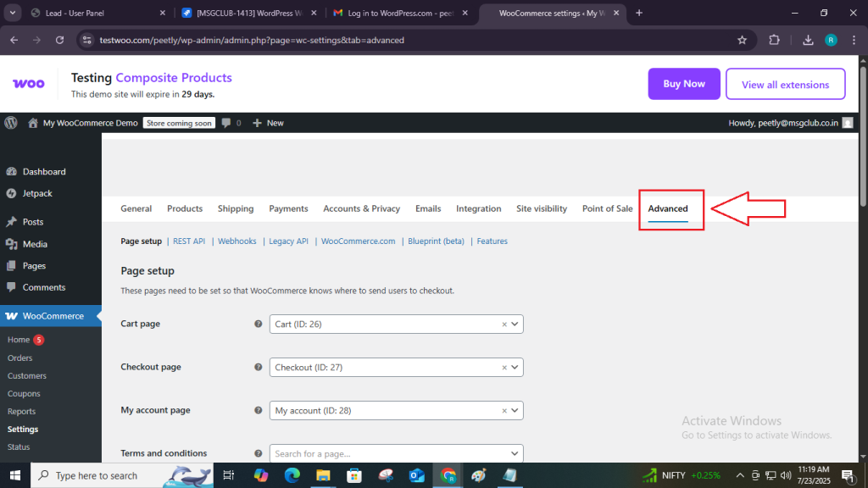
Task: Go to Accounts & Privacy tab
Action: (x=361, y=208)
